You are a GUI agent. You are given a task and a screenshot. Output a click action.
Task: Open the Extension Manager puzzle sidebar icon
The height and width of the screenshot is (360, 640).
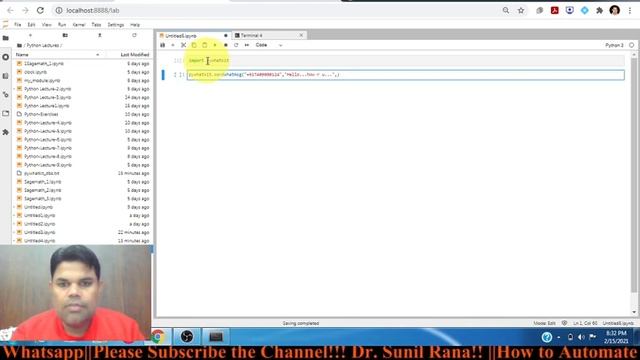point(5,132)
